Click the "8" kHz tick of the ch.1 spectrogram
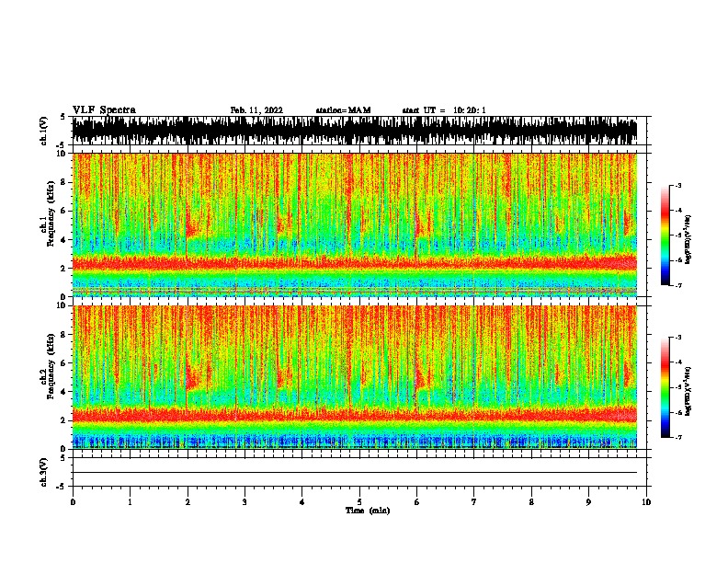 [x=63, y=182]
